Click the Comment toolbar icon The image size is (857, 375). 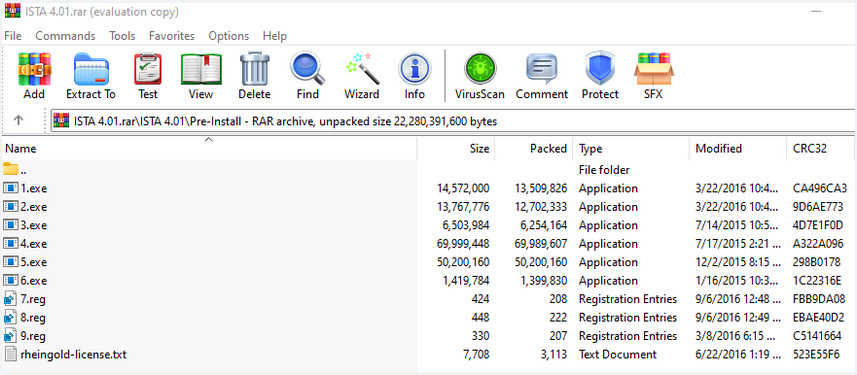click(x=542, y=69)
